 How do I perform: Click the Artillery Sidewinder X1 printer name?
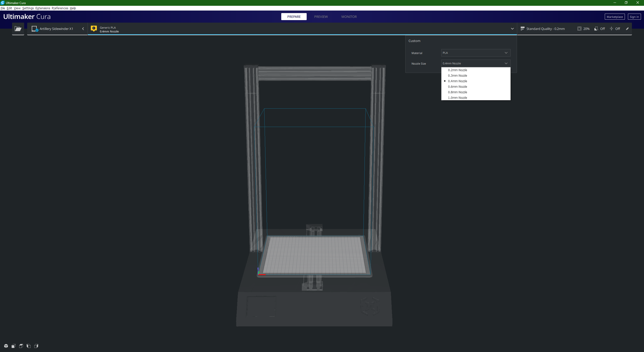click(x=56, y=29)
